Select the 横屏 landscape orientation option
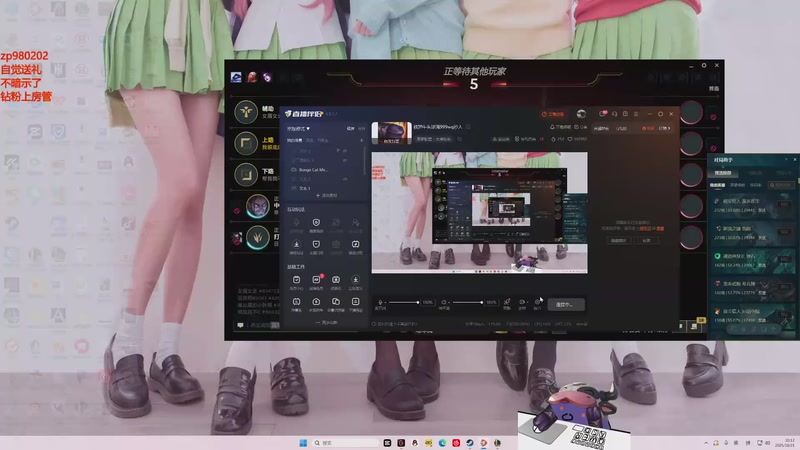This screenshot has width=800, height=450. [351, 129]
